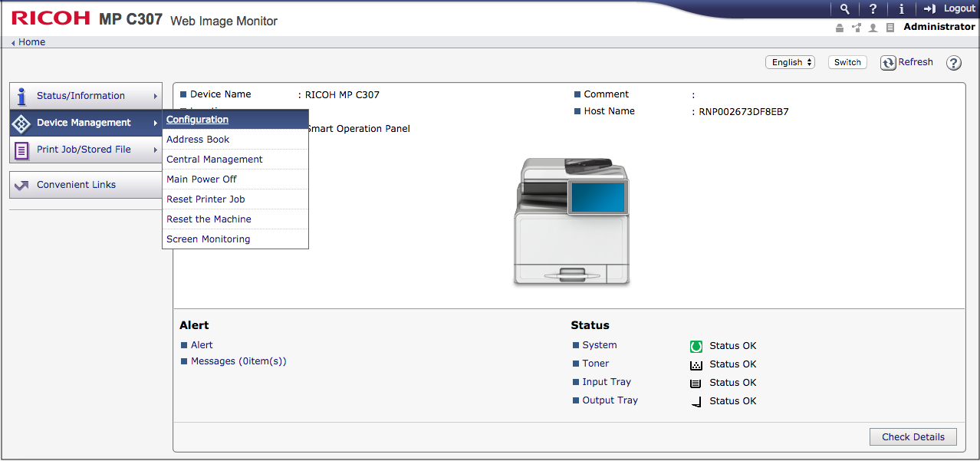Click the Print Job/Stored File document icon
Screen dimensions: 980x461
click(x=21, y=150)
